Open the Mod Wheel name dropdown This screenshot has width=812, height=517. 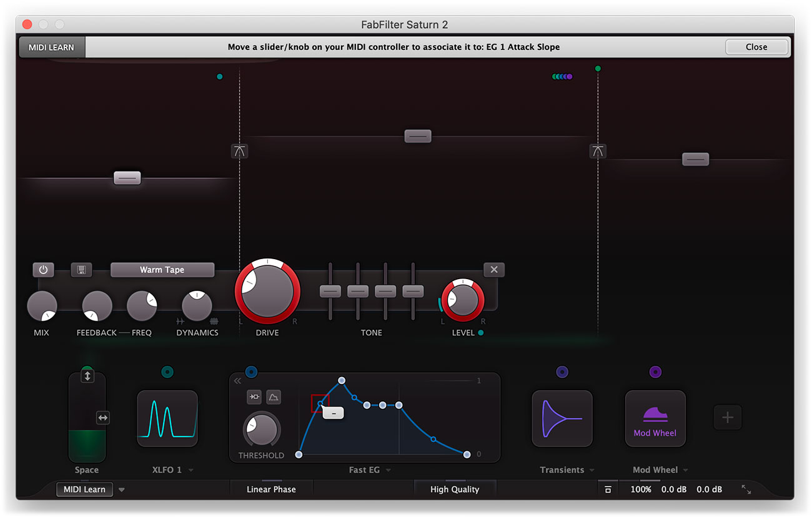pyautogui.click(x=685, y=470)
